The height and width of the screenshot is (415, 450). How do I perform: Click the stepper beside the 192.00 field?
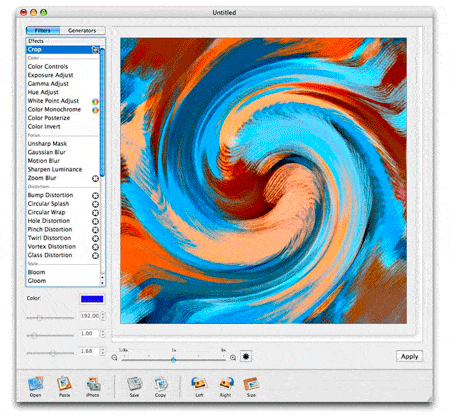pyautogui.click(x=103, y=316)
